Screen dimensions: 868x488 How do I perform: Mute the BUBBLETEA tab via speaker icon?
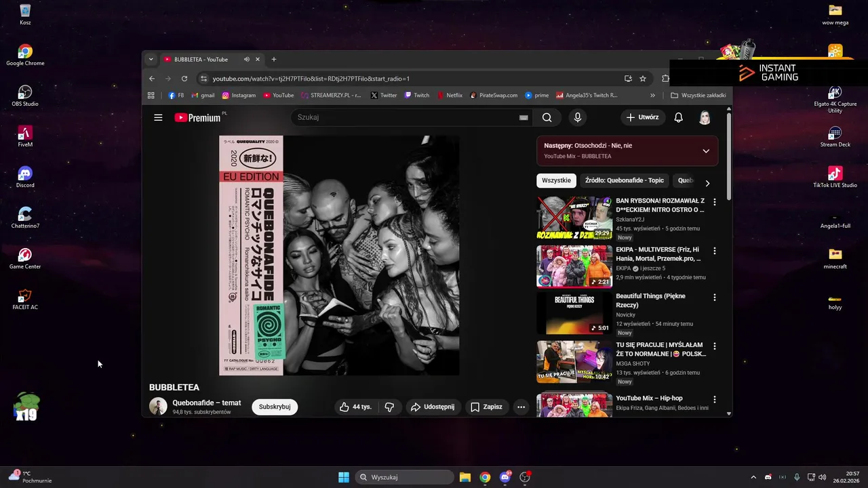pyautogui.click(x=247, y=60)
